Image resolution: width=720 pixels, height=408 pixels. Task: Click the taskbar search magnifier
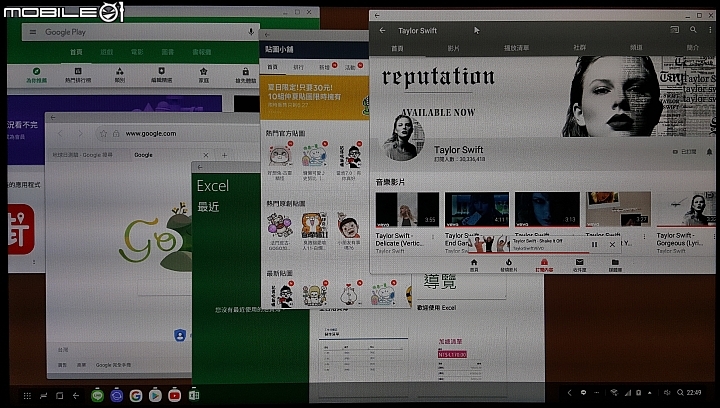click(680, 392)
